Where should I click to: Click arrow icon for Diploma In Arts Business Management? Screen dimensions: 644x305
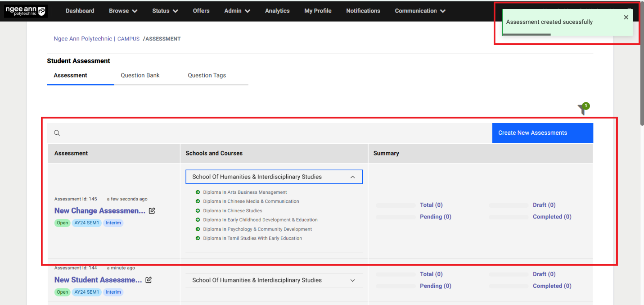tap(198, 192)
